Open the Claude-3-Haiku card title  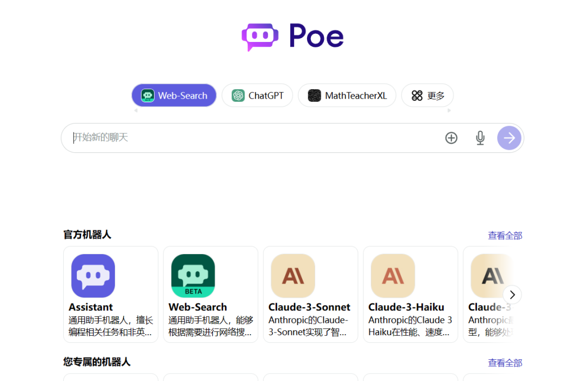(x=406, y=307)
